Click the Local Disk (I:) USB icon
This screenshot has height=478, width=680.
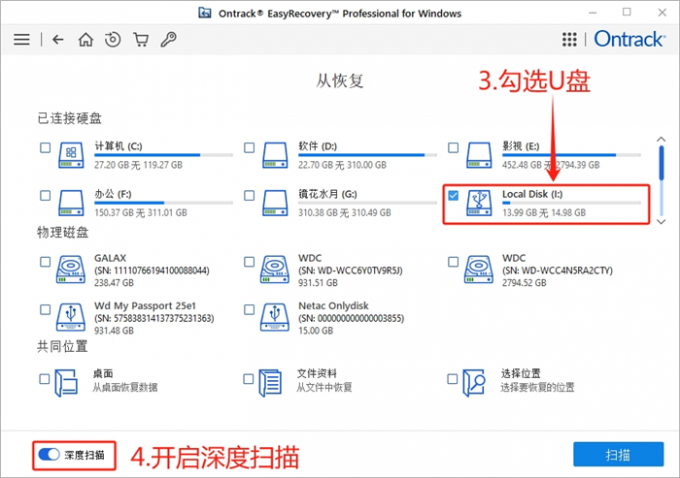479,203
